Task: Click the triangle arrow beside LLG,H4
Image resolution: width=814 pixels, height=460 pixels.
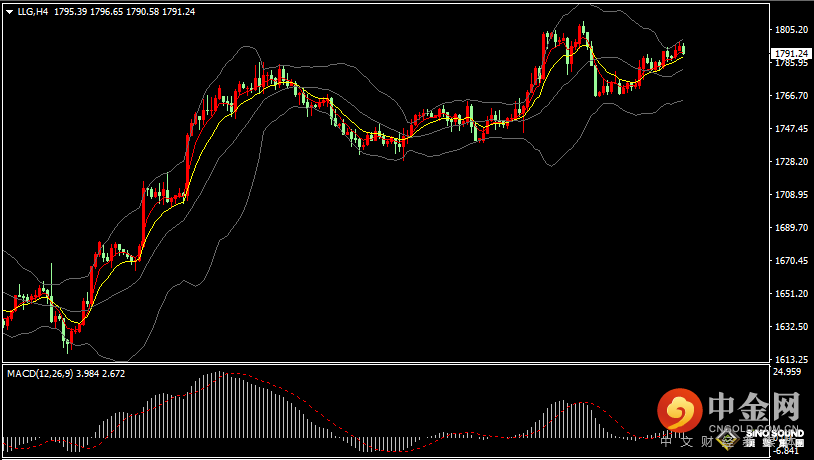Action: click(x=9, y=11)
